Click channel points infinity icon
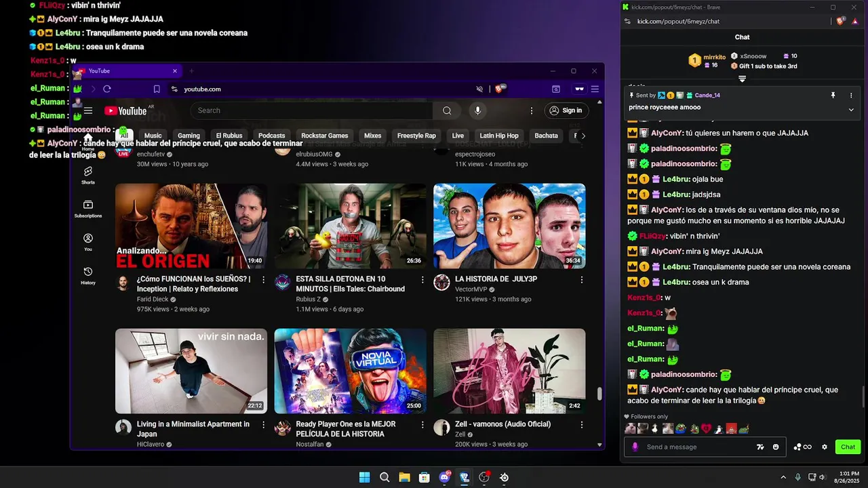 pyautogui.click(x=803, y=447)
